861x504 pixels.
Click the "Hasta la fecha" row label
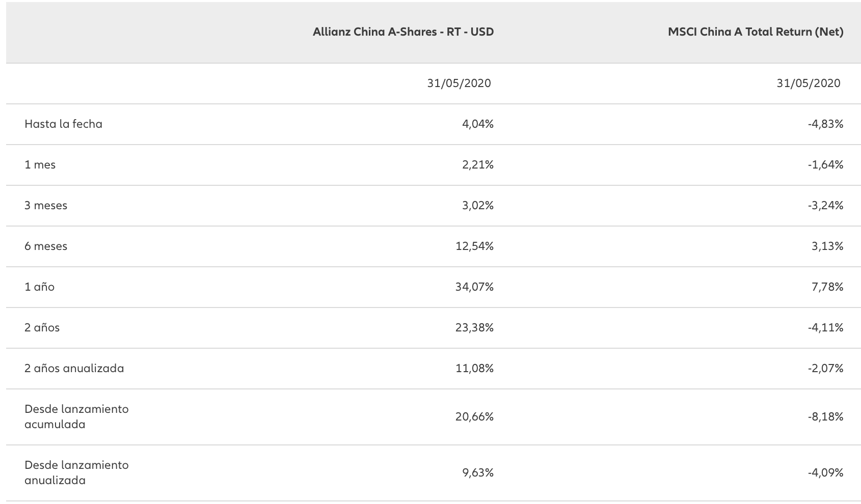pyautogui.click(x=63, y=124)
